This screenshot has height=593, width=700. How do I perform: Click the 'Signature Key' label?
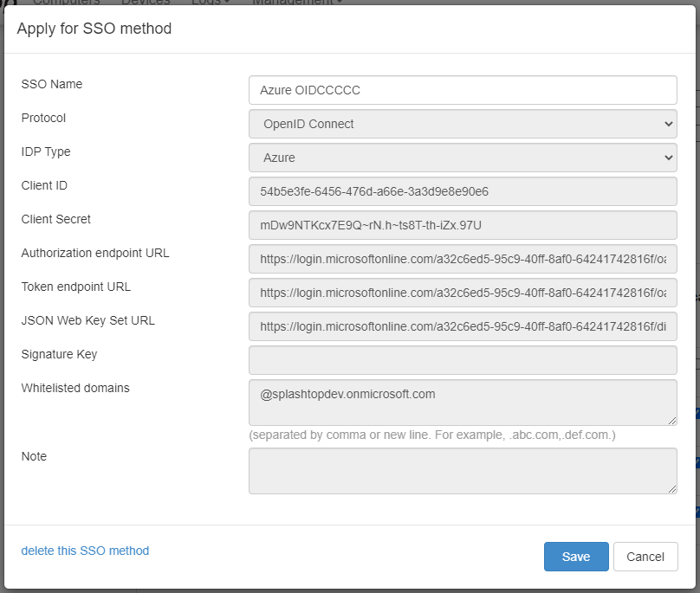coord(59,354)
